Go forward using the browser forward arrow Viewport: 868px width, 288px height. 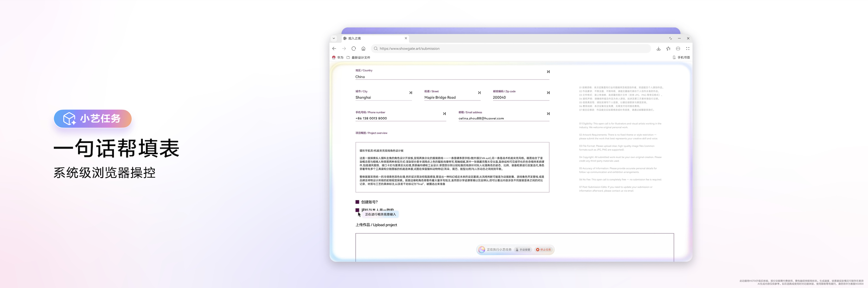(x=344, y=49)
